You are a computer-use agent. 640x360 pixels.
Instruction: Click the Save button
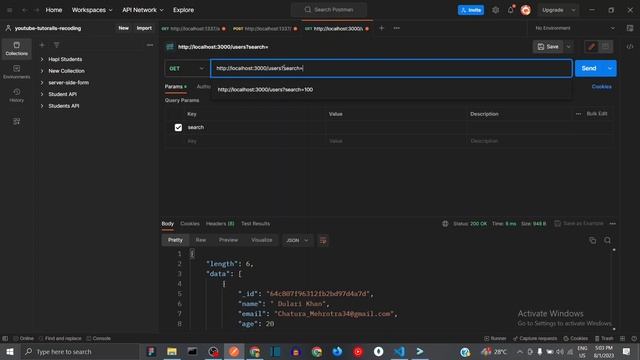click(548, 47)
